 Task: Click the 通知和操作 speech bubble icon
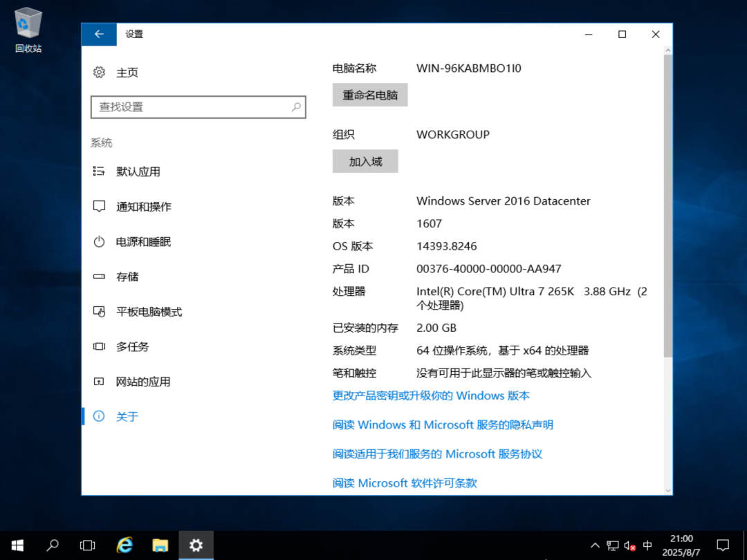pos(99,206)
